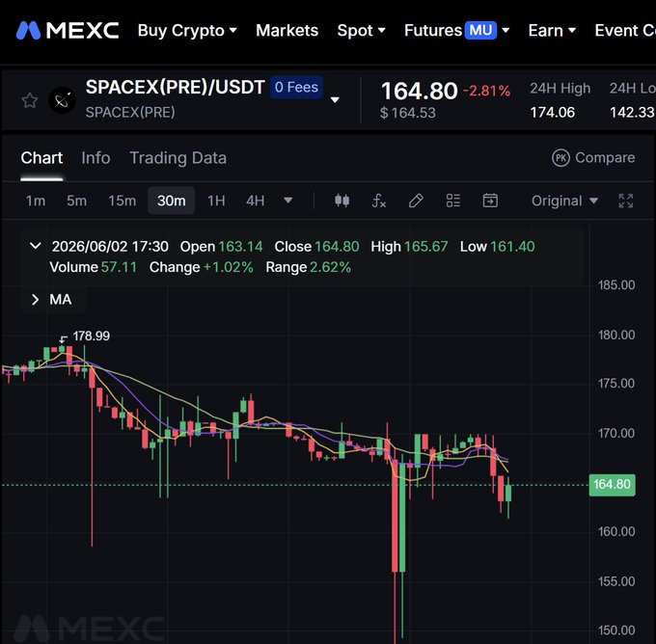Image resolution: width=656 pixels, height=644 pixels.
Task: Add SPACEX(PRE) to favorites with star icon
Action: pyautogui.click(x=30, y=100)
